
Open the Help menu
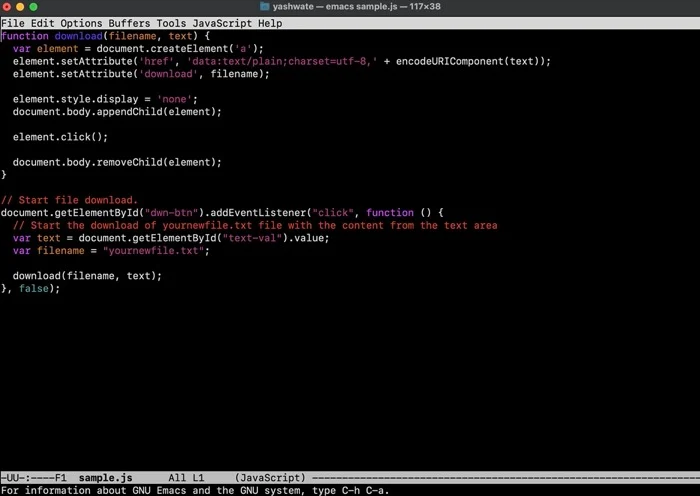tap(270, 23)
